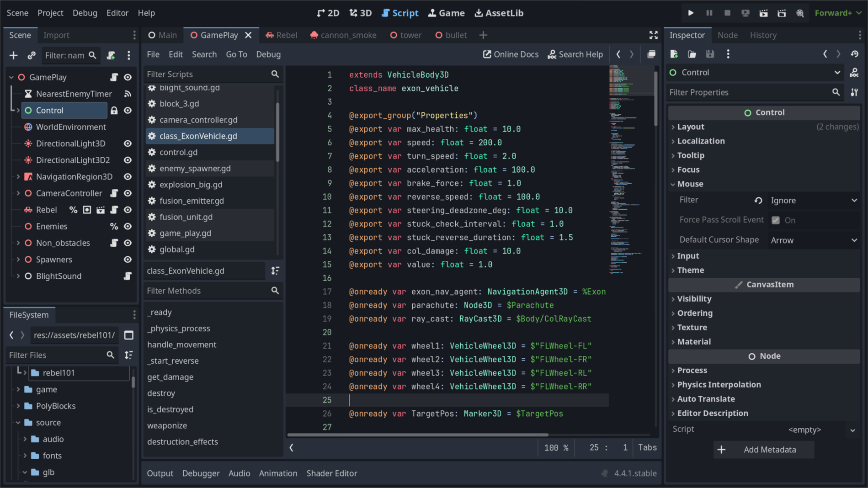Switch to the Rebel scene tab
The height and width of the screenshot is (488, 868).
(x=286, y=35)
